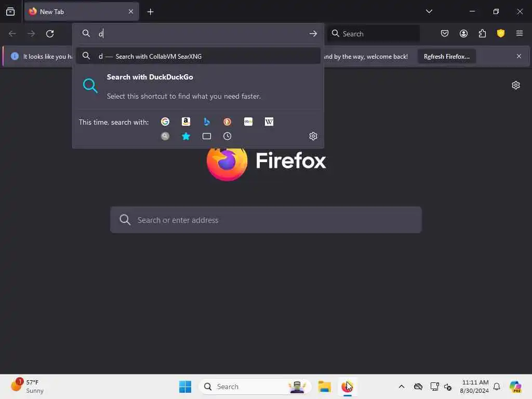Search this time with DuckDuckGo icon
The height and width of the screenshot is (399, 532).
click(228, 122)
